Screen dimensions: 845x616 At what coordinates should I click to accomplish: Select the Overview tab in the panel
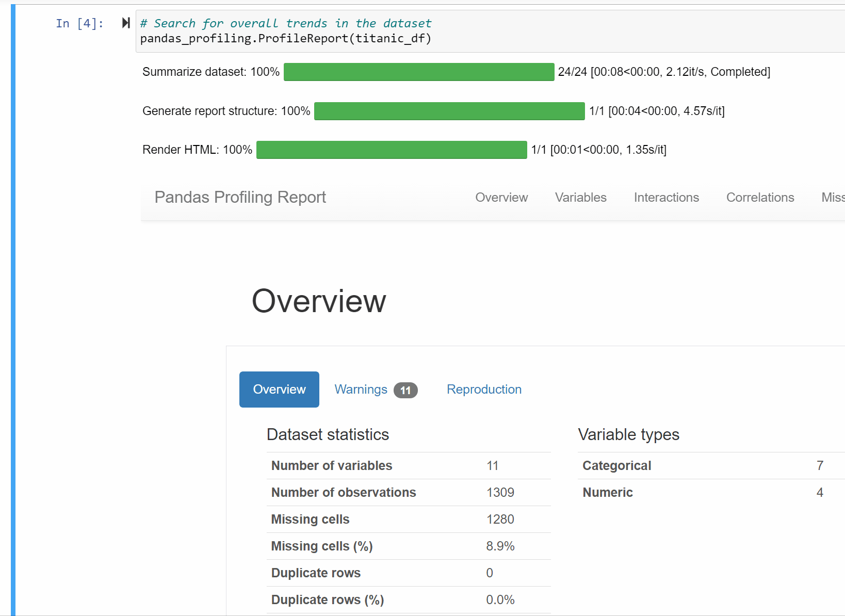pos(279,390)
